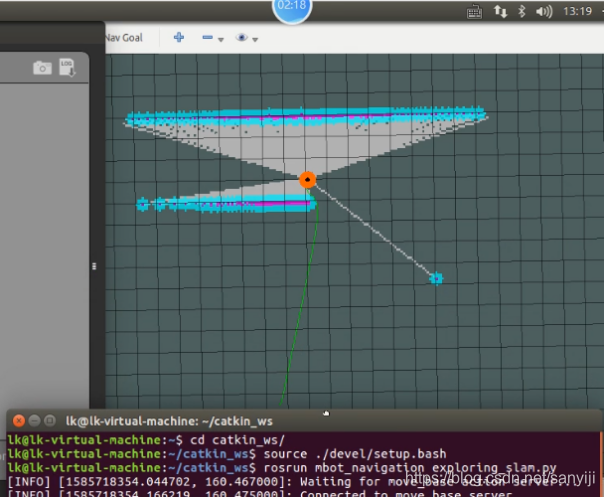605x497 pixels.
Task: Click the cyan goal point marker in map
Action: [436, 278]
